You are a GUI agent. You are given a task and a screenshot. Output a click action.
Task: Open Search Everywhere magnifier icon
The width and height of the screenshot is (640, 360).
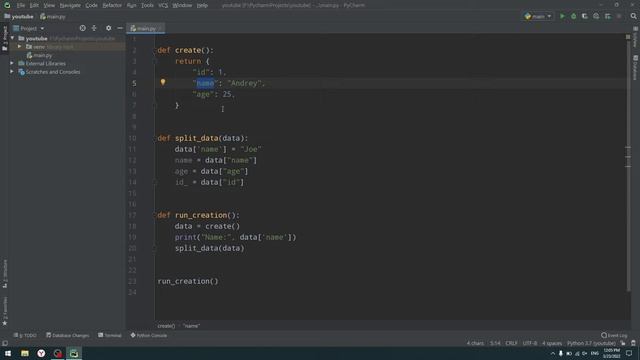coord(633,16)
